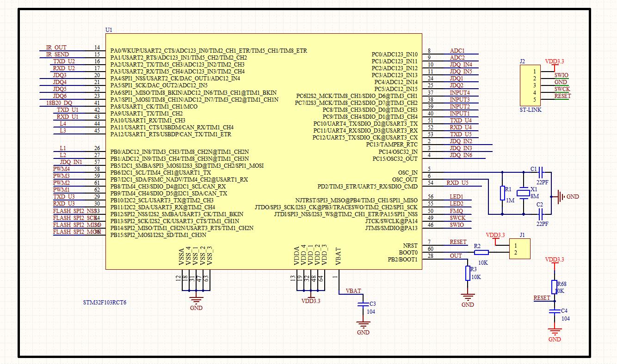This screenshot has width=617, height=364.
Task: Select capacitor C4 104 symbol
Action: (554, 311)
